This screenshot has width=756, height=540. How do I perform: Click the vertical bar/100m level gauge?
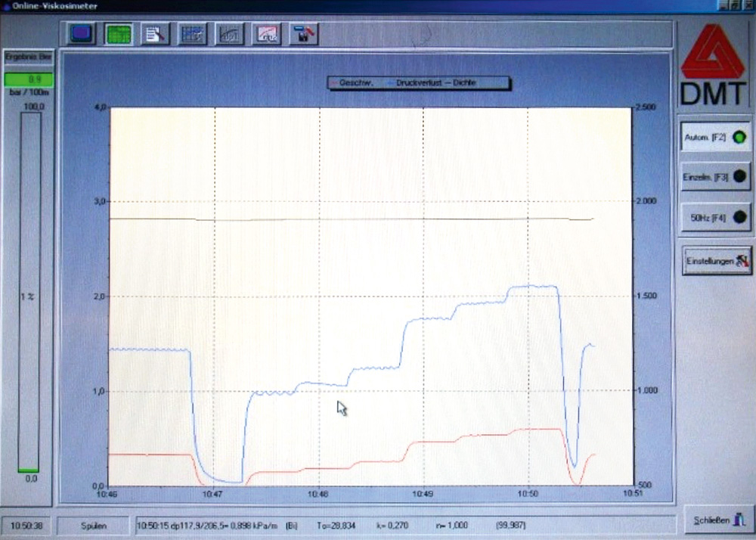(29, 295)
